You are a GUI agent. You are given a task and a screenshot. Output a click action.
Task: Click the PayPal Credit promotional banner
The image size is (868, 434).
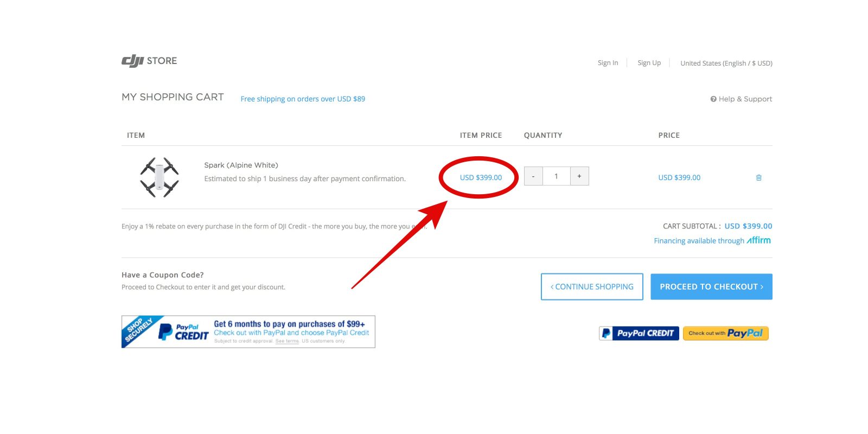coord(248,331)
